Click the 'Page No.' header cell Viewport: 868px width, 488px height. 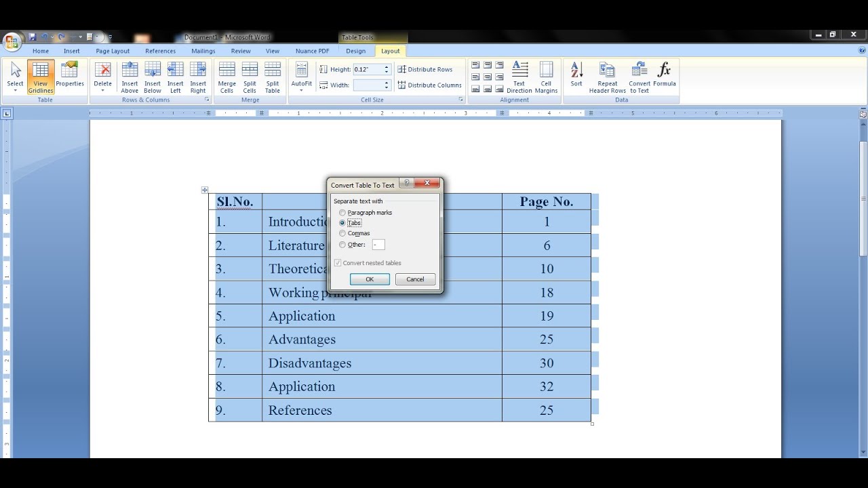[547, 201]
